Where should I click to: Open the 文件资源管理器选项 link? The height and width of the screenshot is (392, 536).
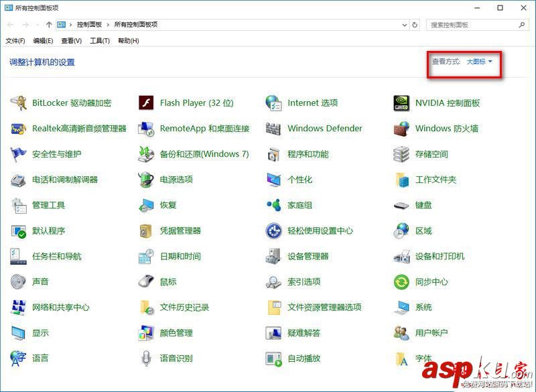pos(324,308)
